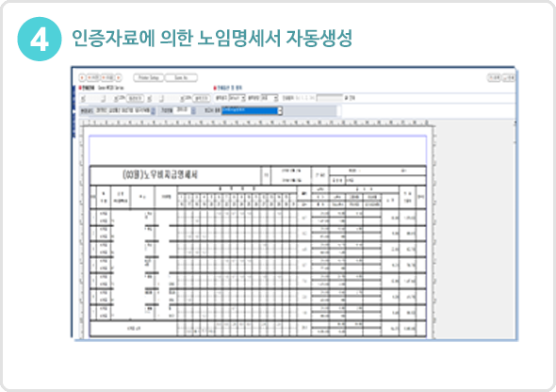This screenshot has width=556, height=392.
Task: Open the site name field dropdown arrow
Action: pyautogui.click(x=153, y=111)
